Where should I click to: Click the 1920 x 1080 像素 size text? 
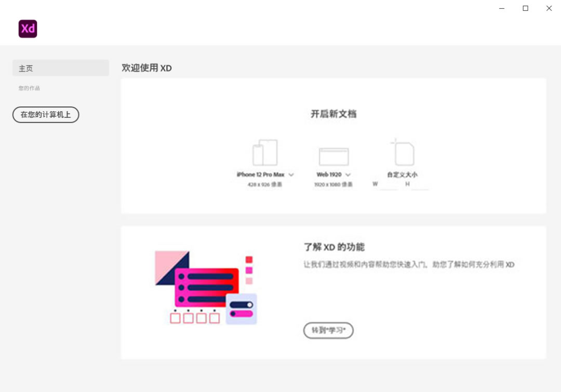(333, 184)
